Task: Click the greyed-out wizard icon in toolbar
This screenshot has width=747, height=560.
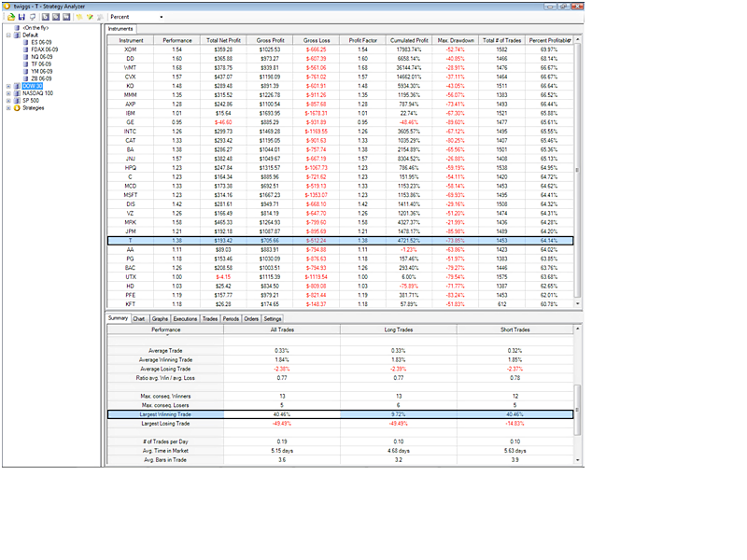Action: coord(100,17)
